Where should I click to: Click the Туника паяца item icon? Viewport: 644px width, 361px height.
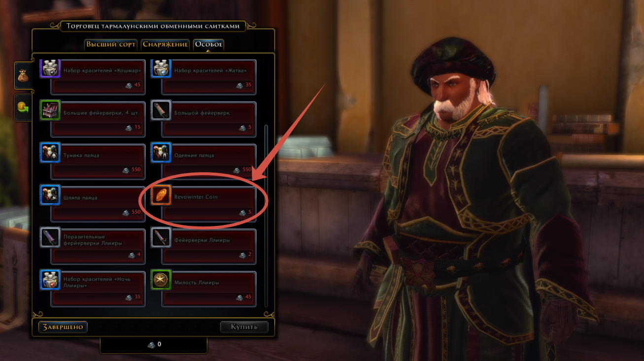pos(50,152)
